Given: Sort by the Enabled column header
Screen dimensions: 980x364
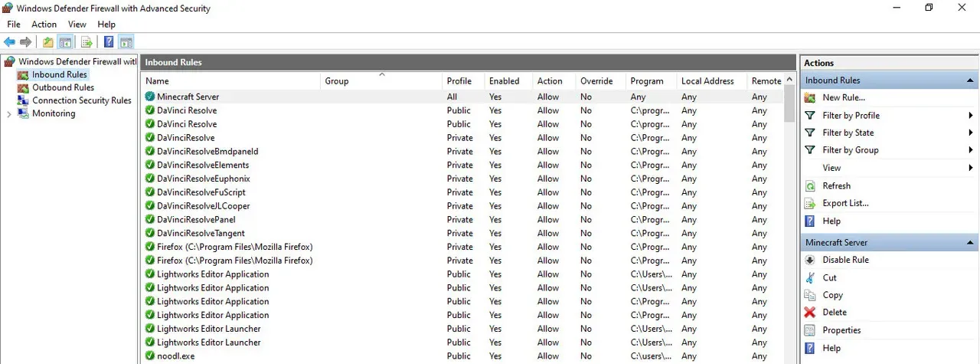Looking at the screenshot, I should point(508,81).
